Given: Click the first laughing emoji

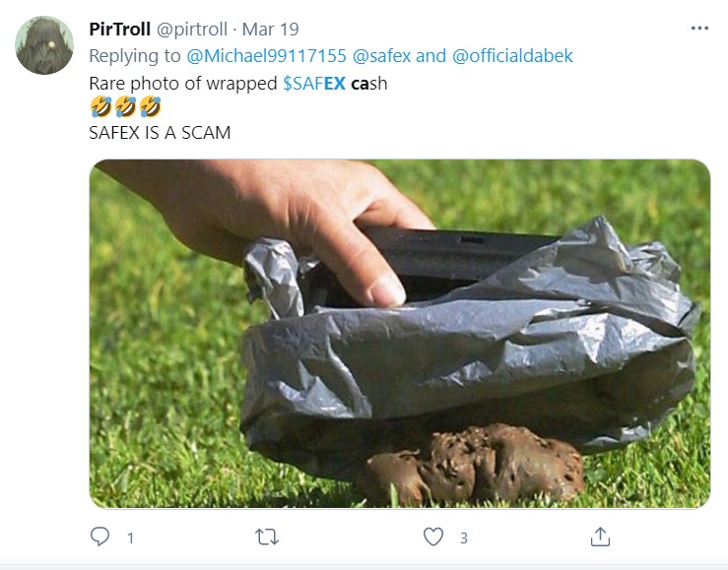Looking at the screenshot, I should [100, 107].
